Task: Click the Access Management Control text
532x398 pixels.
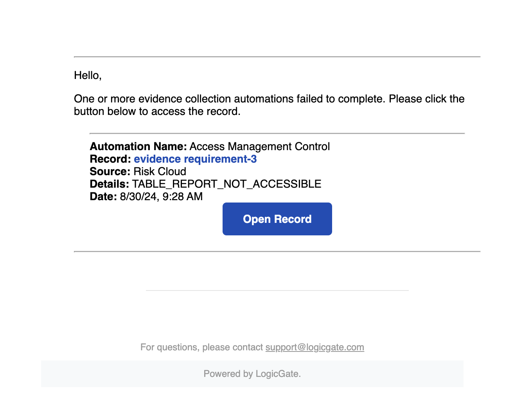Action: coord(259,146)
